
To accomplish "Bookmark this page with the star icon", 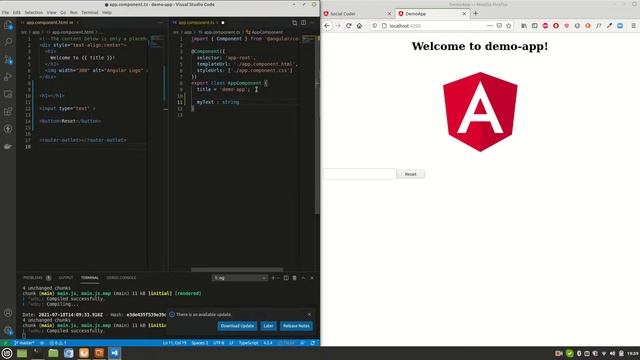I will click(509, 26).
